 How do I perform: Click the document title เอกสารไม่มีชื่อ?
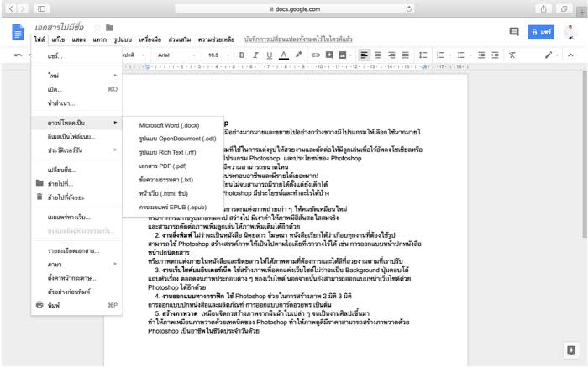[x=60, y=28]
